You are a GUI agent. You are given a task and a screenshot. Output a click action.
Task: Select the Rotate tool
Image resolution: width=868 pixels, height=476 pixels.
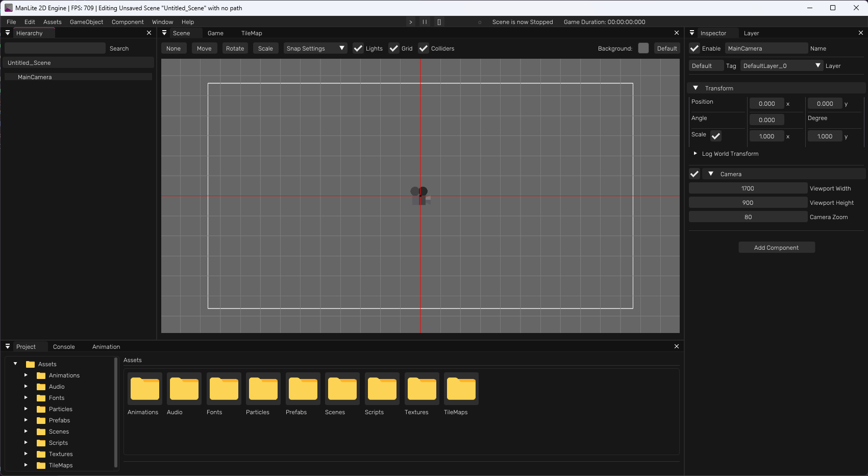coord(235,48)
